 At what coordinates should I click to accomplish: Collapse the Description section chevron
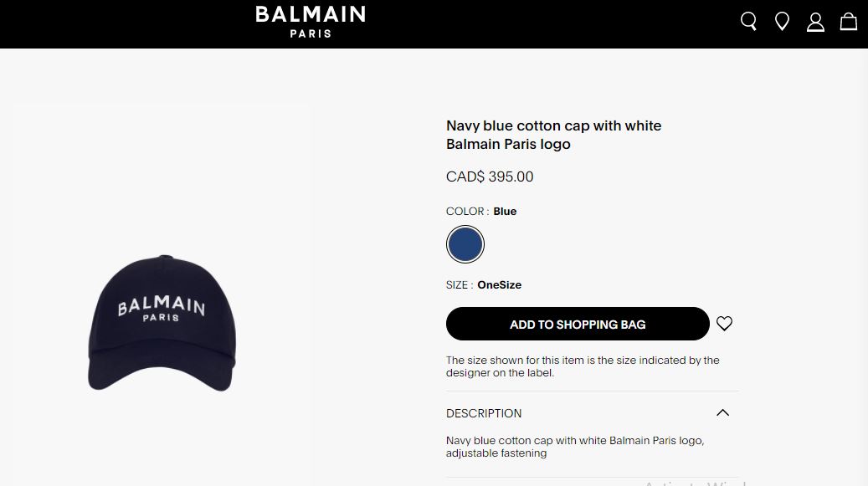click(723, 412)
